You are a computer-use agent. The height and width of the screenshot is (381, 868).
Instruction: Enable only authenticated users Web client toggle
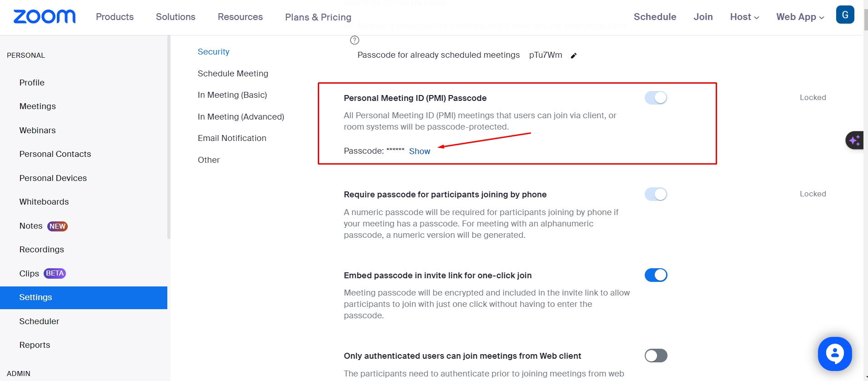point(656,356)
